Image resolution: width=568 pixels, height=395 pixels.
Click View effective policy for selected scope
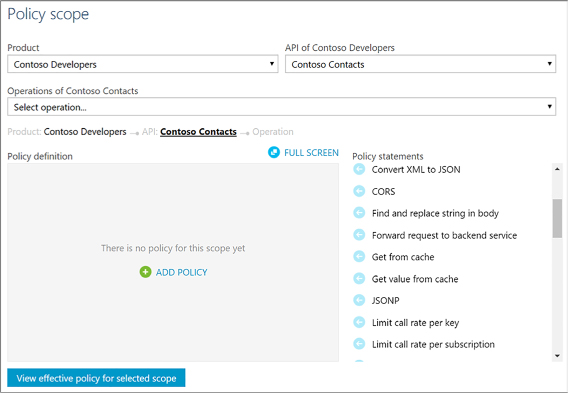[96, 378]
